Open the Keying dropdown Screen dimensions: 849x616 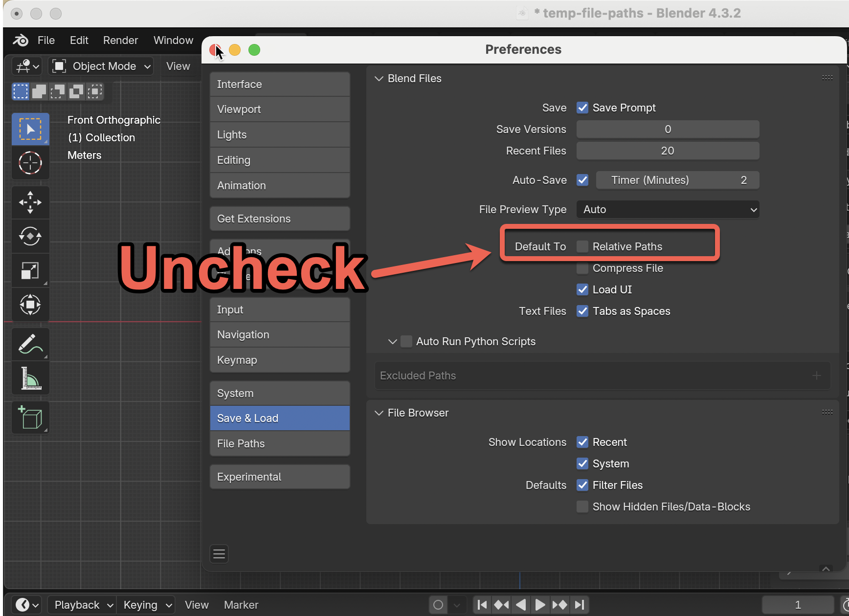(146, 605)
